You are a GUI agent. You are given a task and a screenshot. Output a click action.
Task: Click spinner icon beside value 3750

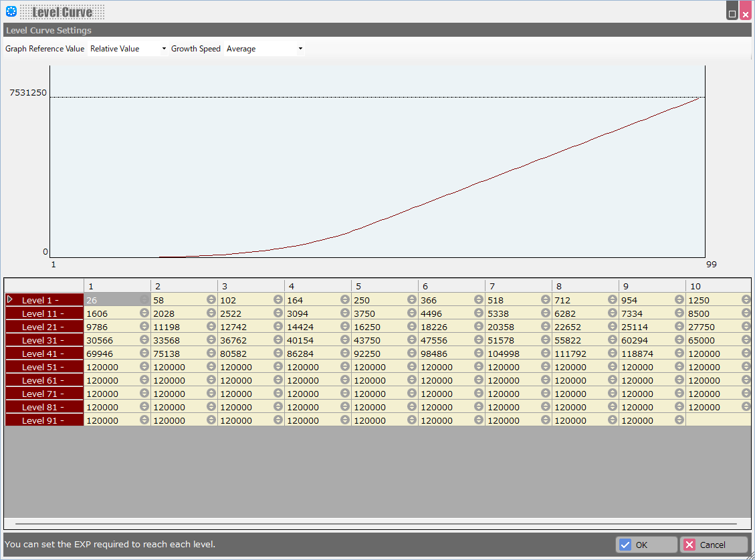[412, 313]
